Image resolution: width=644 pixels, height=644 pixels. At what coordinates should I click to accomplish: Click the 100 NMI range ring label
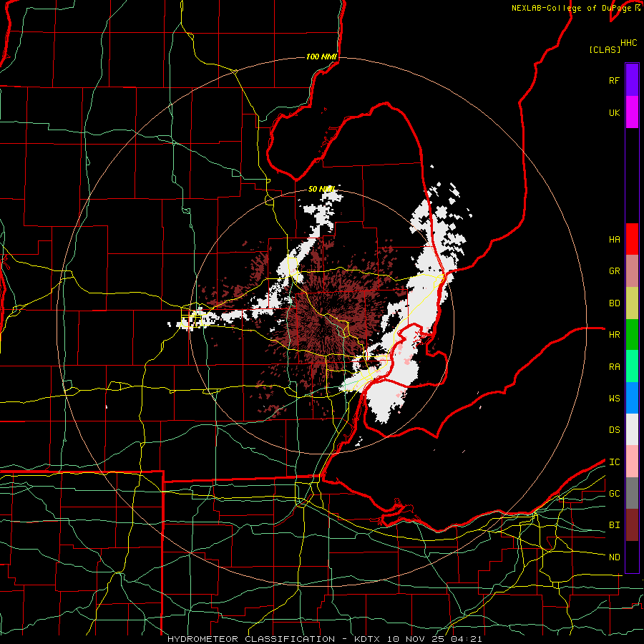[x=321, y=57]
